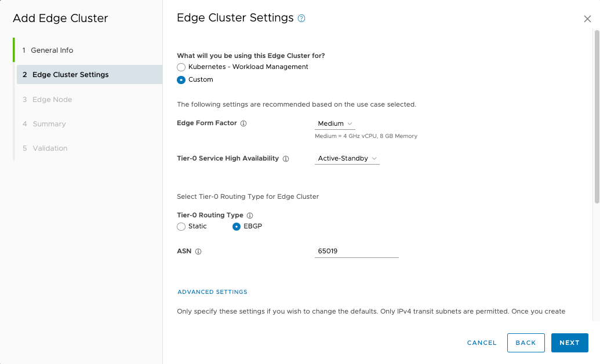Open the Edge Form Factor Medium dropdown

(335, 123)
